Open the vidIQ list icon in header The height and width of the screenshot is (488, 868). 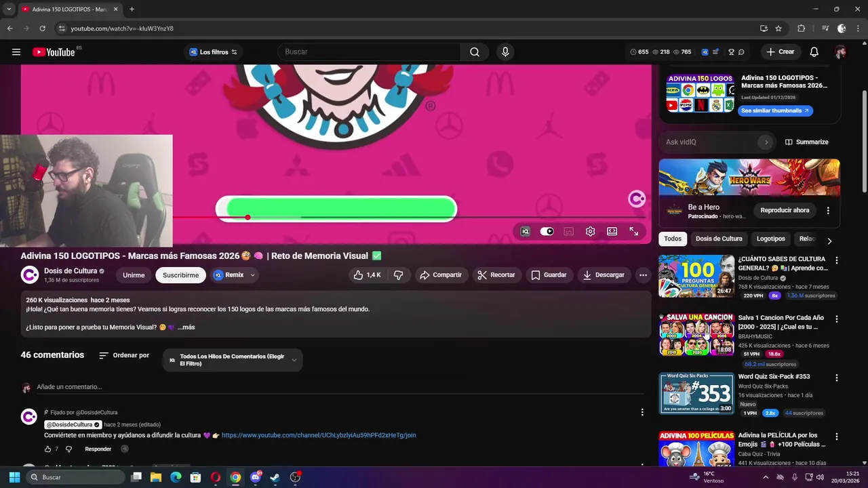click(715, 52)
